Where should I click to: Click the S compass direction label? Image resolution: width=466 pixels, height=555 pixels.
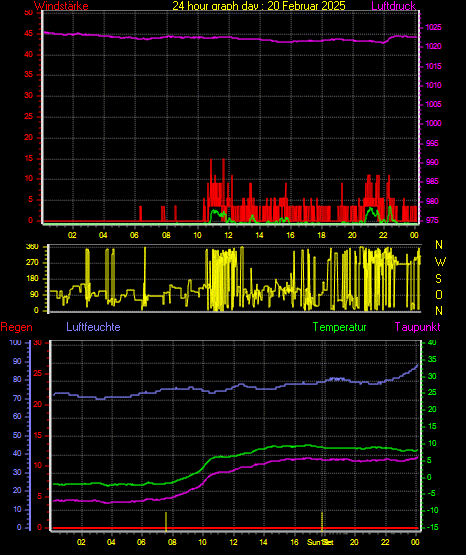point(438,279)
